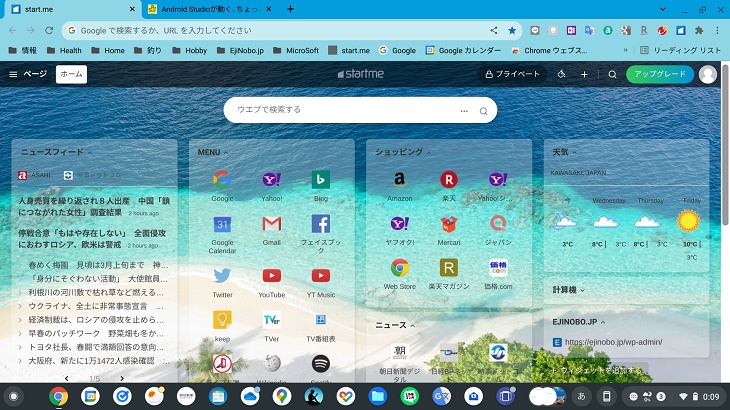The height and width of the screenshot is (410, 730).
Task: Open the Facebook (フェイスブック) shortcut
Action: click(321, 224)
